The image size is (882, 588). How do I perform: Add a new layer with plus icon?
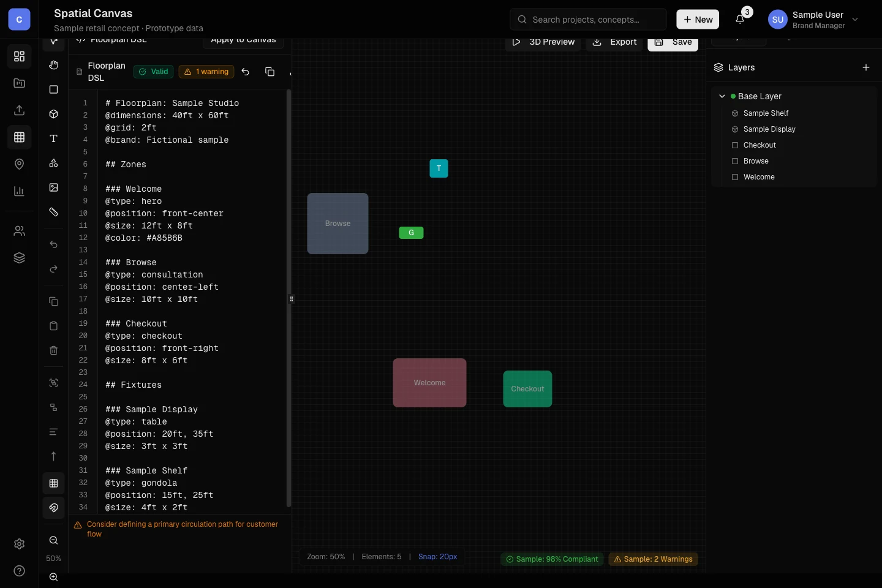pos(866,67)
